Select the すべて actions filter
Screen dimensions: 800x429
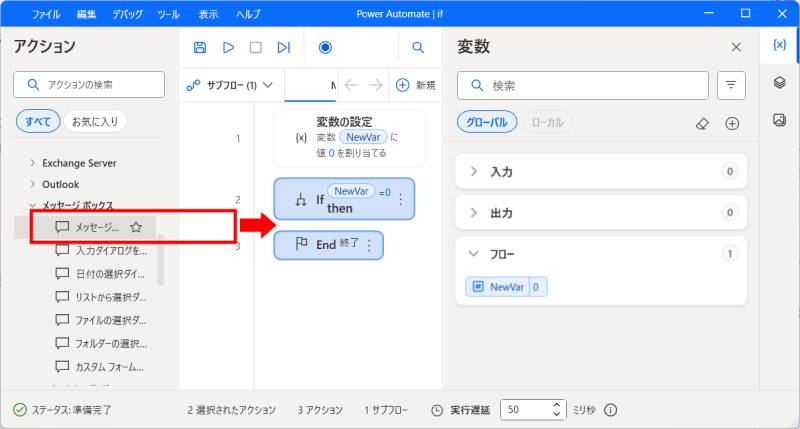coord(37,122)
